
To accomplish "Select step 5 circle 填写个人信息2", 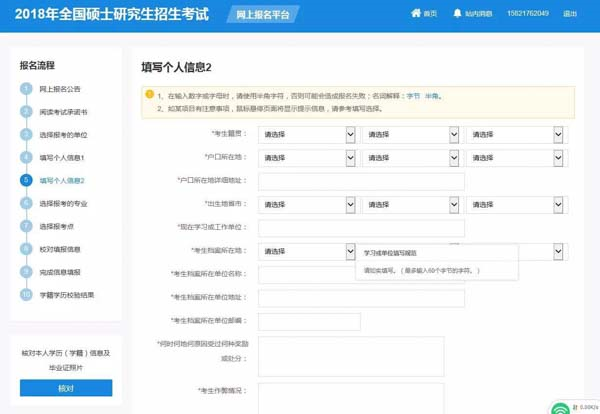I will coord(26,180).
